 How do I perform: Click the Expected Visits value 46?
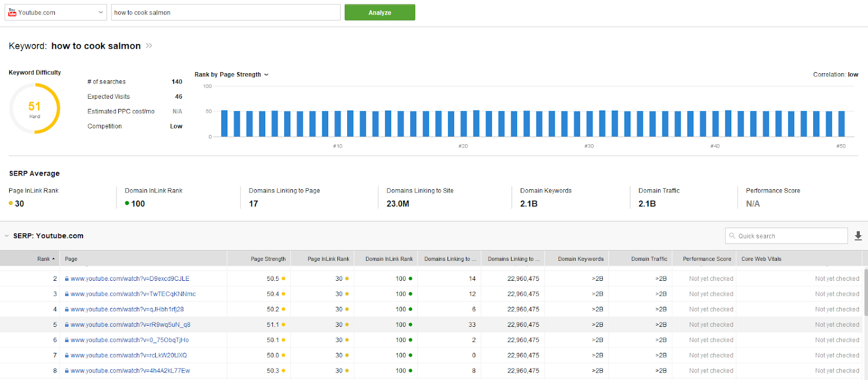pos(178,96)
